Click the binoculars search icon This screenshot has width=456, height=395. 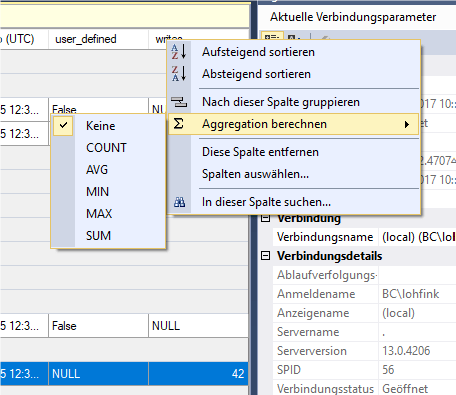tap(179, 202)
